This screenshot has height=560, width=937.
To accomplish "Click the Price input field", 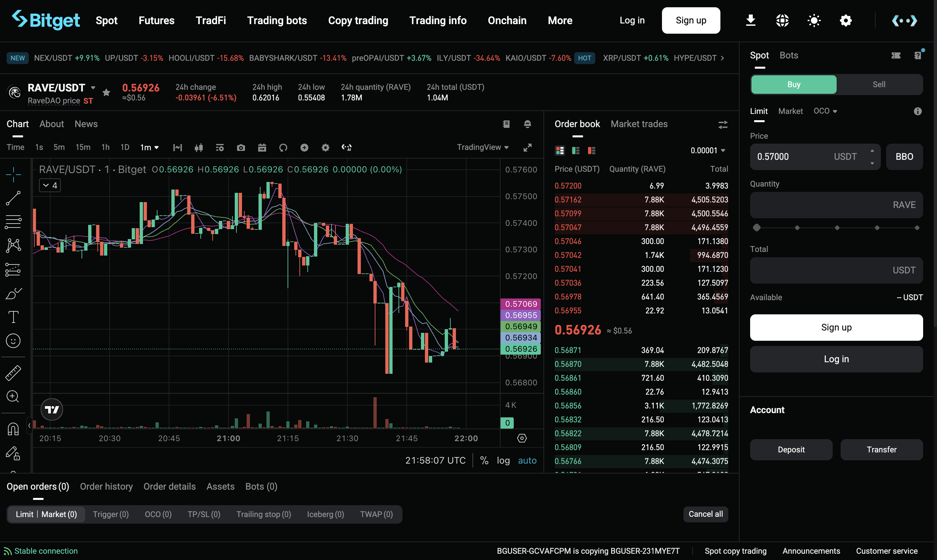I will (x=815, y=157).
